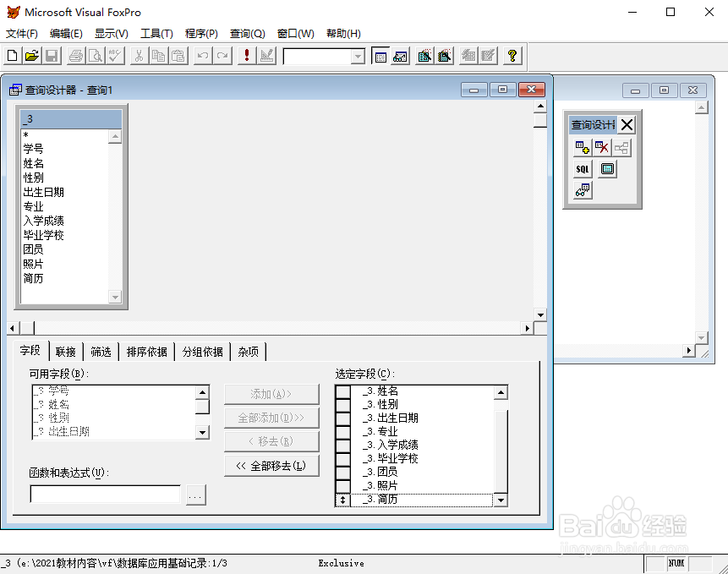Click the Undo toolbar icon

pos(203,56)
